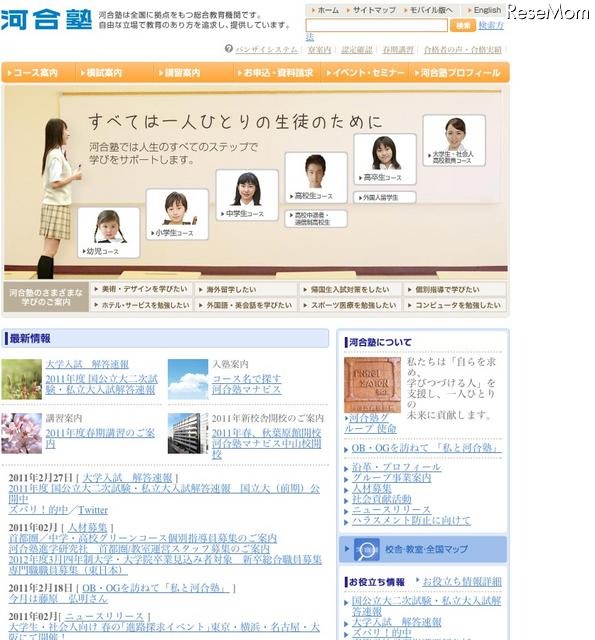Screen dimensions: 595x640
Task: Open the 専門職職員募集(東日本) link
Action: click(68, 570)
